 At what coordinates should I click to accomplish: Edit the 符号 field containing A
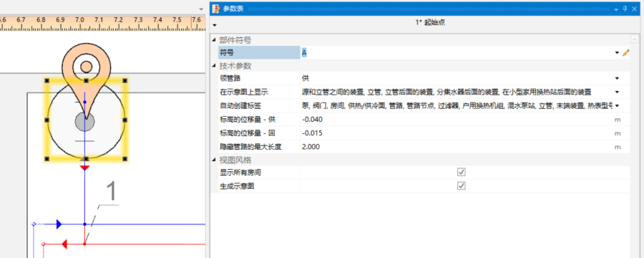457,52
